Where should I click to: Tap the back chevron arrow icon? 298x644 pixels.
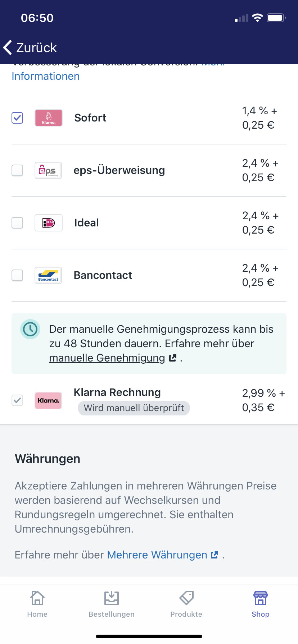click(8, 47)
